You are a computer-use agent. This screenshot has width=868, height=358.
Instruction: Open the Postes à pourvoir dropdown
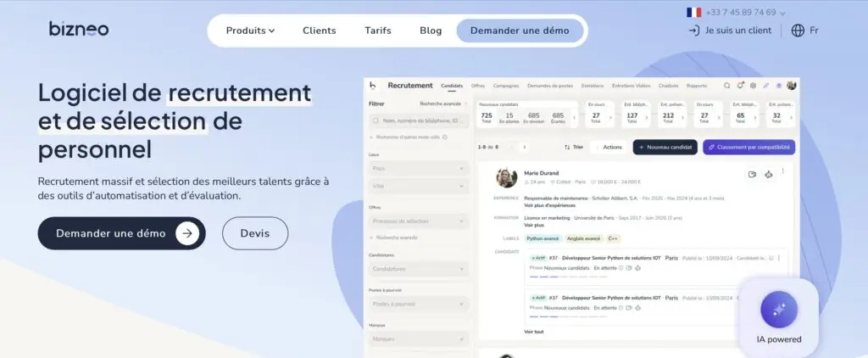[419, 304]
